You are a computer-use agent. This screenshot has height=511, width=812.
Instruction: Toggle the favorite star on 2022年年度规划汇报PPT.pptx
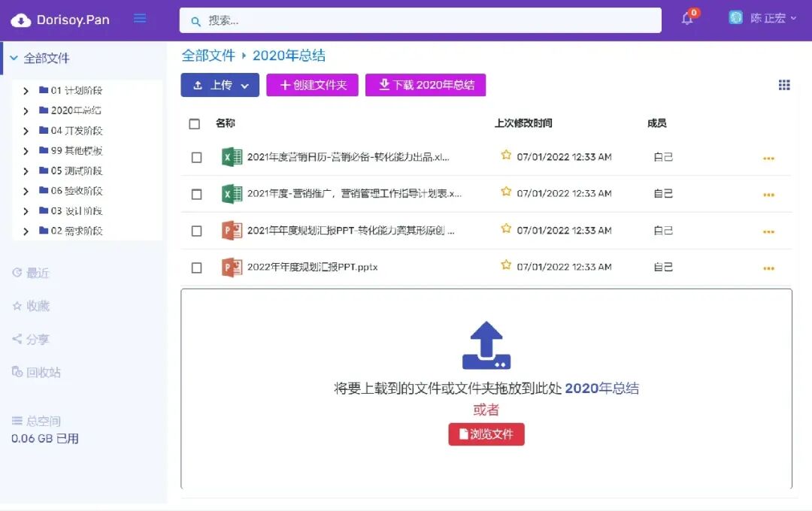coord(506,265)
